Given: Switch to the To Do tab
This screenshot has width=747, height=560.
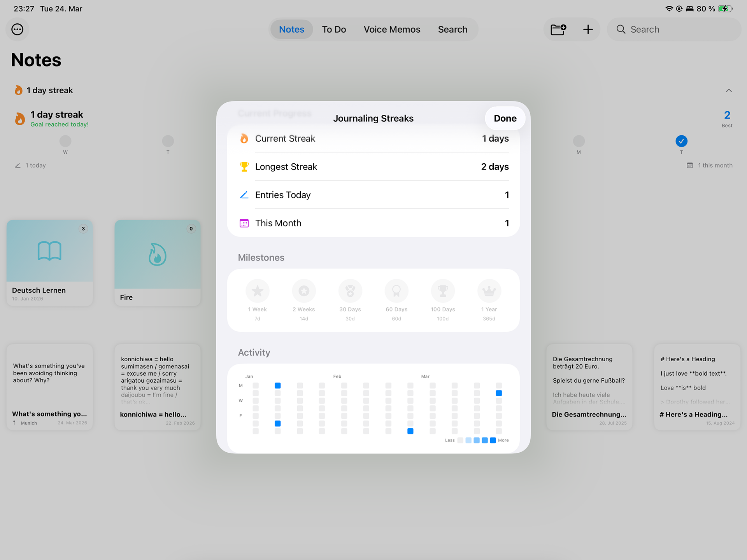Looking at the screenshot, I should click(x=334, y=30).
